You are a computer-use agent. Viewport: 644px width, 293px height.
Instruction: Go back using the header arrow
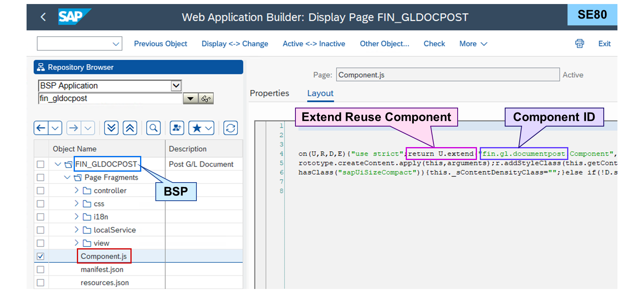click(43, 17)
